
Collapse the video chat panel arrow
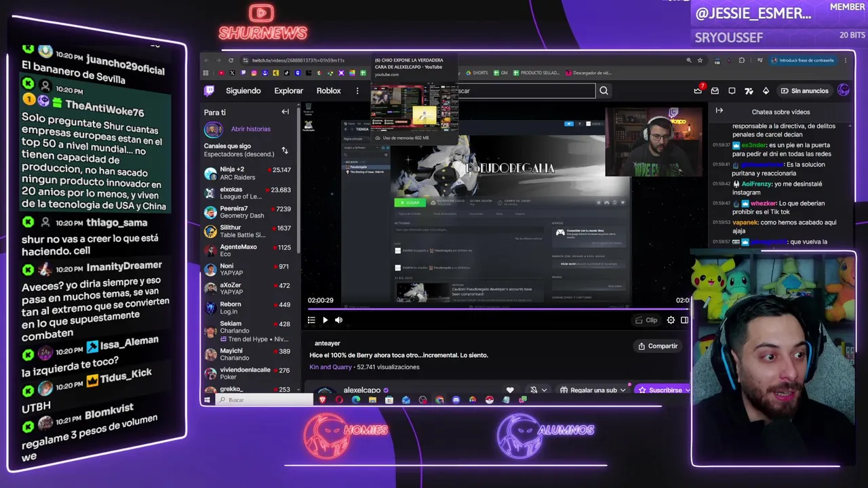point(719,110)
